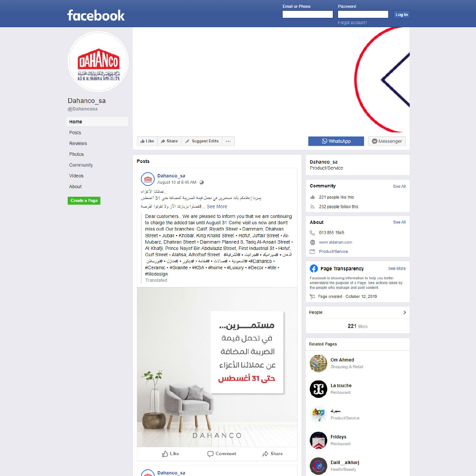Visit www.aldahan.com website link
This screenshot has height=476, width=476.
335,242
